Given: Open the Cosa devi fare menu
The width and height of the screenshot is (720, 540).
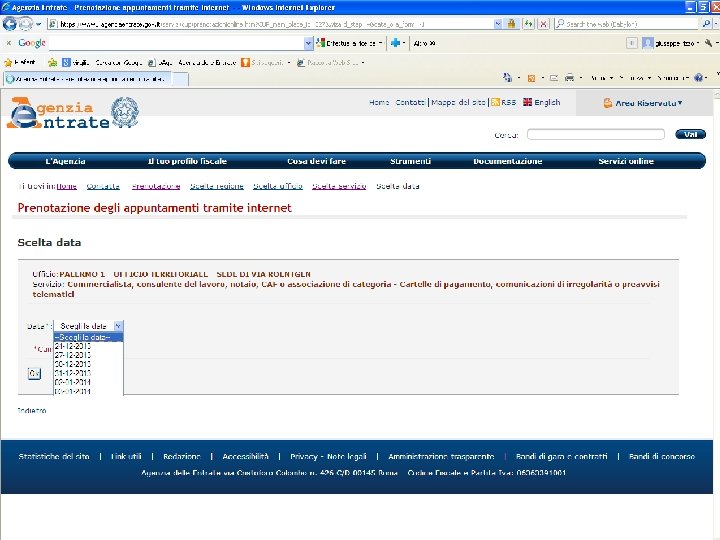Looking at the screenshot, I should click(316, 161).
